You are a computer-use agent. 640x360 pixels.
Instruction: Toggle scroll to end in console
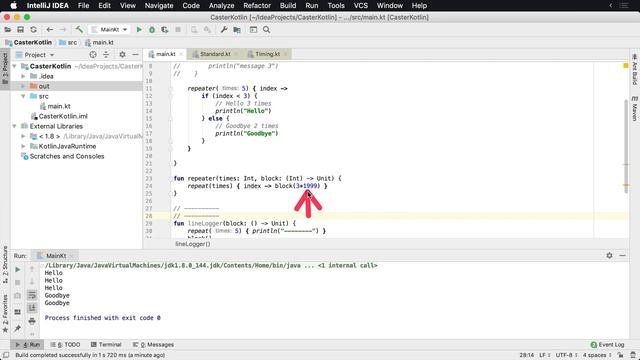pos(32,308)
